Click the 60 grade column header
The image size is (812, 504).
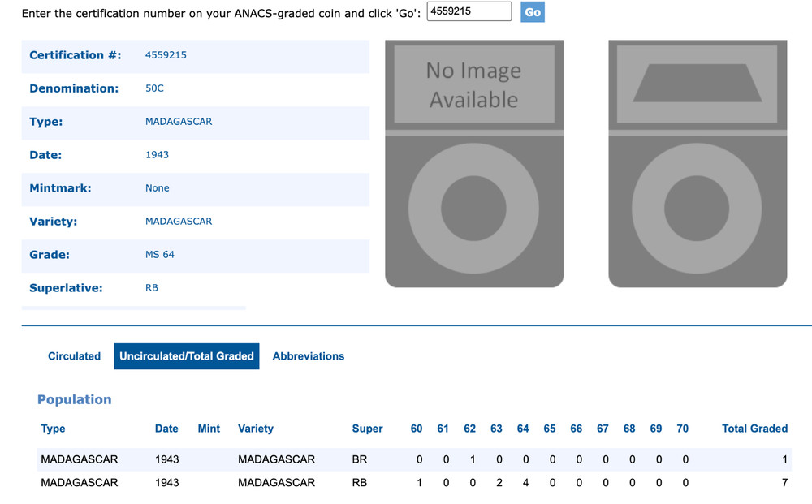pyautogui.click(x=417, y=429)
